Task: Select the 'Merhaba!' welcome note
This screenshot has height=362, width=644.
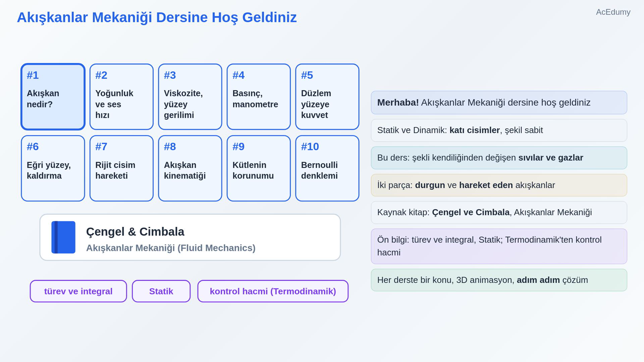Action: 499,103
